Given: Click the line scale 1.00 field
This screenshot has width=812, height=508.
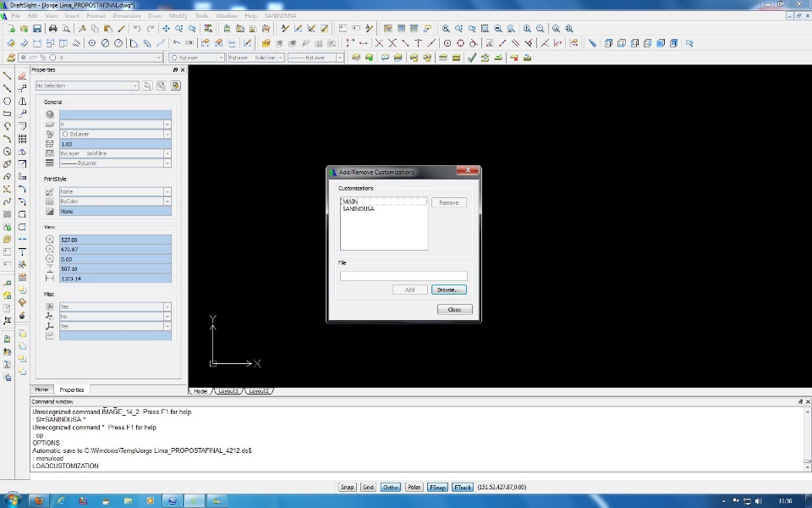Looking at the screenshot, I should (x=115, y=144).
